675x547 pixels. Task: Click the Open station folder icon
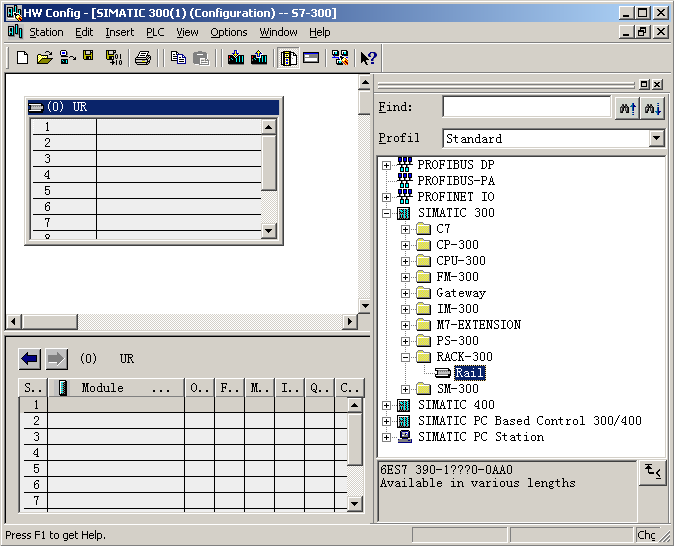[x=44, y=57]
